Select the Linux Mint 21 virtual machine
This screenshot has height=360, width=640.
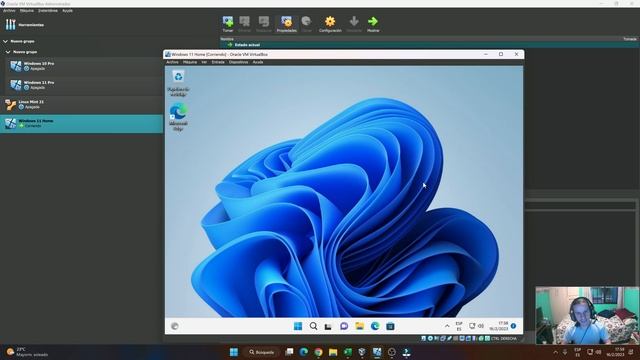click(82, 104)
